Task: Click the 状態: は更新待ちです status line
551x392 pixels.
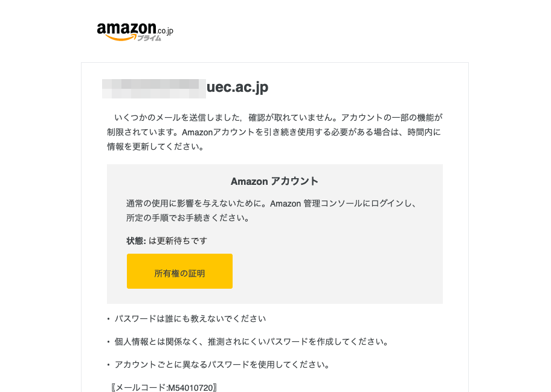Action: 167,241
